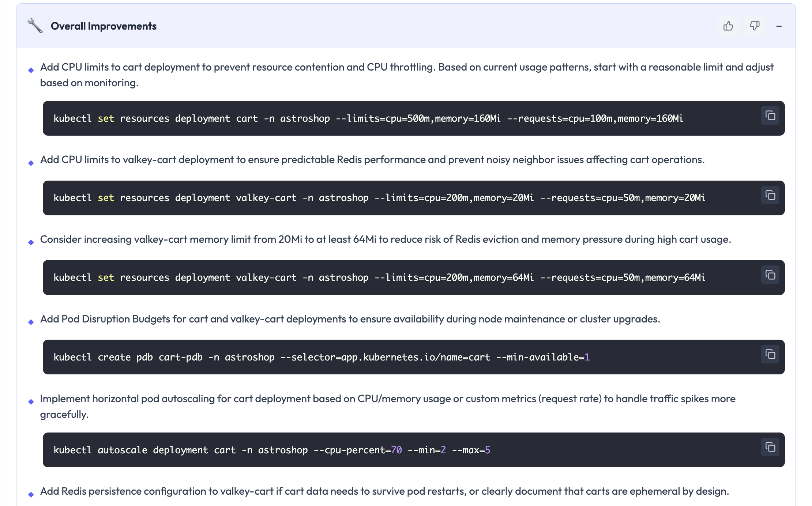The image size is (812, 506).
Task: Click the valkey-cart 20Mi code block
Action: coord(379,198)
